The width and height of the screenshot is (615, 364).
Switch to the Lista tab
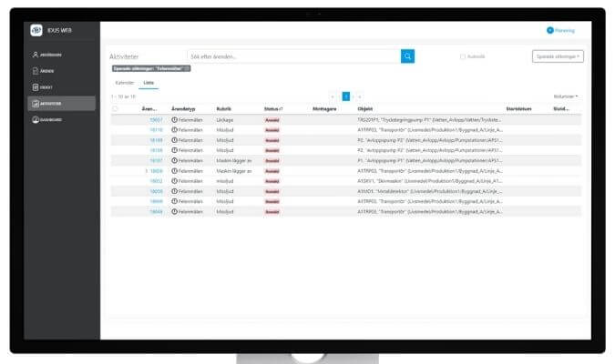click(x=149, y=83)
